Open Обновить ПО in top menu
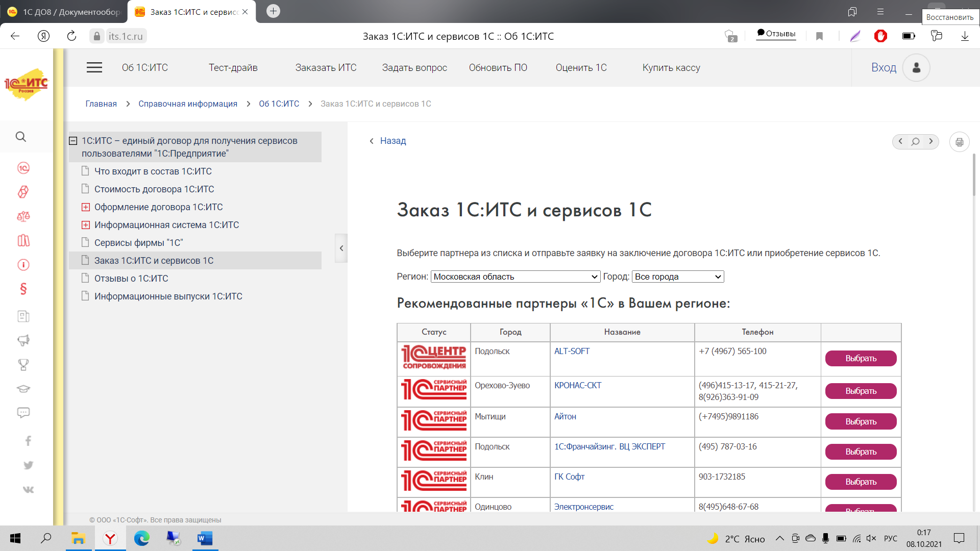This screenshot has height=551, width=980. 498,67
